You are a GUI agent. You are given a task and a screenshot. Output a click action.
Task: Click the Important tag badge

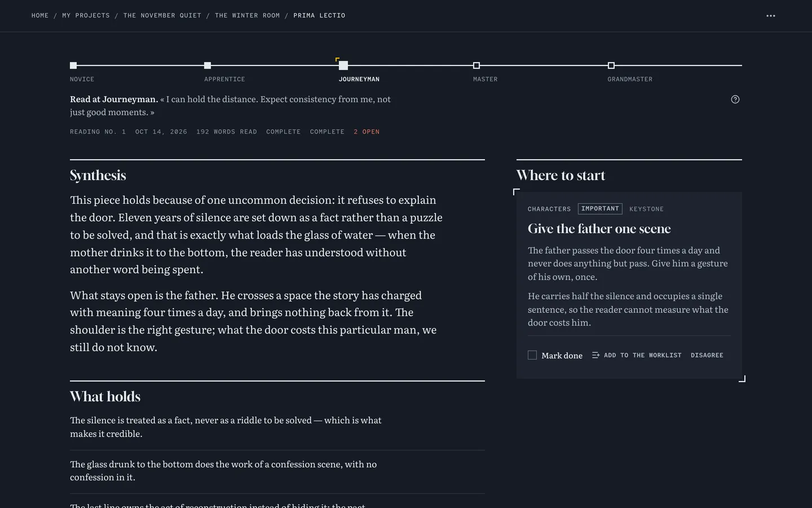click(x=600, y=209)
